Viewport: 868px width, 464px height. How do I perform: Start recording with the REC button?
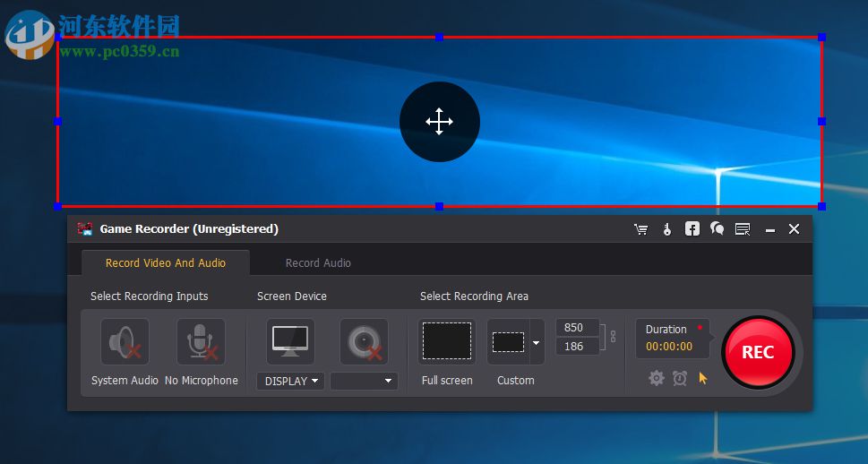click(x=758, y=352)
